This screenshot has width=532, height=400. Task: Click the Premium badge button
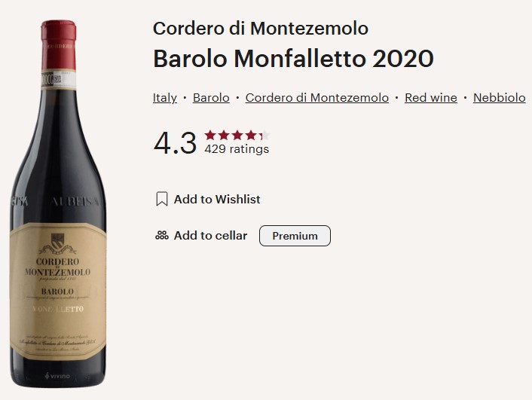pyautogui.click(x=295, y=236)
